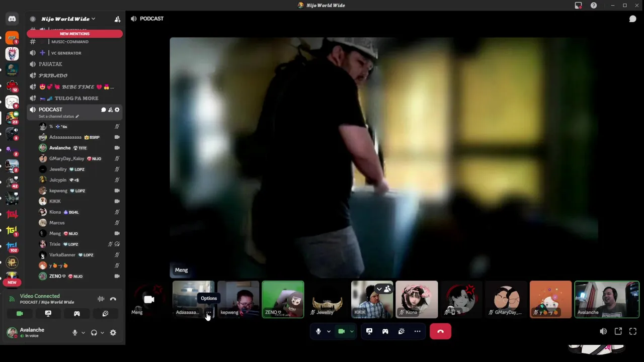Select Jewellry in voice member list
Image resolution: width=644 pixels, height=362 pixels.
[x=79, y=169]
